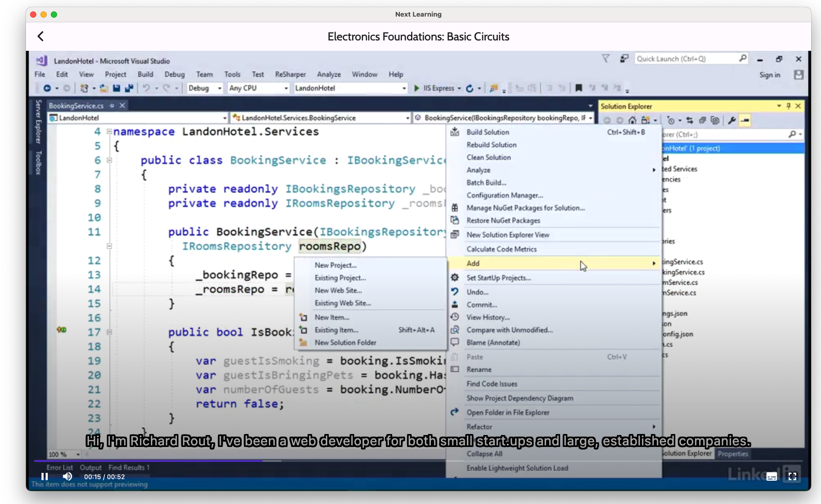Open the Debug configuration dropdown

coord(205,88)
